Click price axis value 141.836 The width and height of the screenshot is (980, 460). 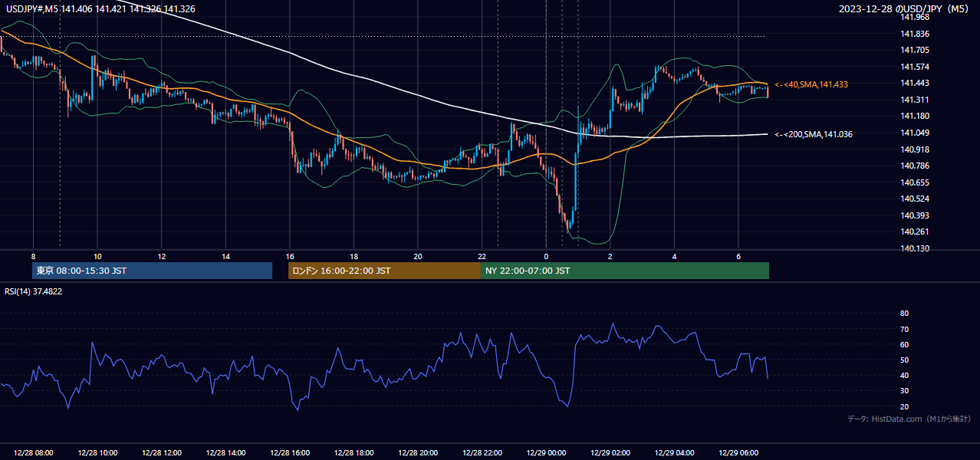(x=915, y=34)
